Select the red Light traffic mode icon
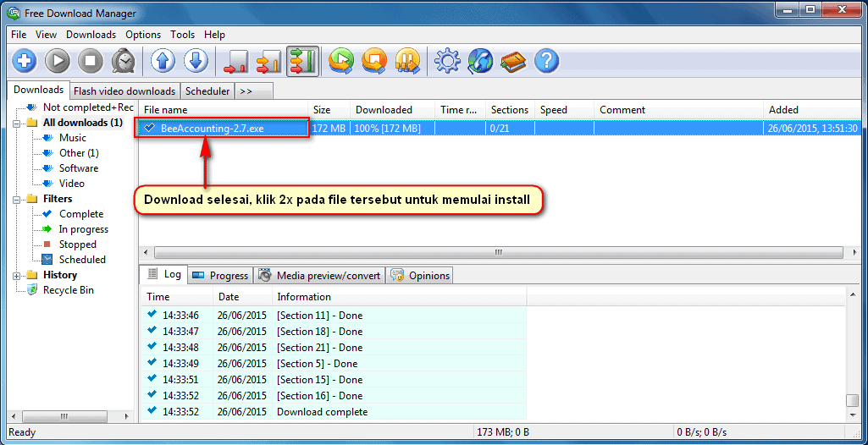This screenshot has width=868, height=445. pyautogui.click(x=236, y=61)
